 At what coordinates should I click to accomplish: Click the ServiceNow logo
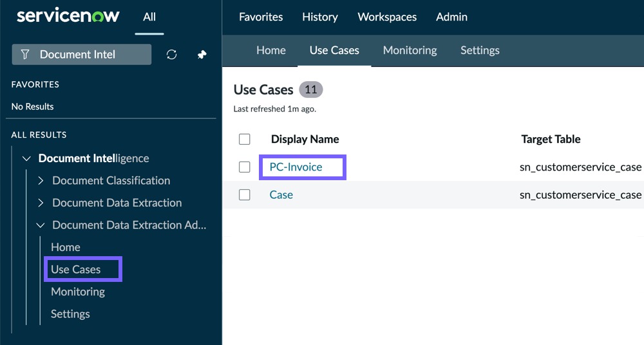68,16
